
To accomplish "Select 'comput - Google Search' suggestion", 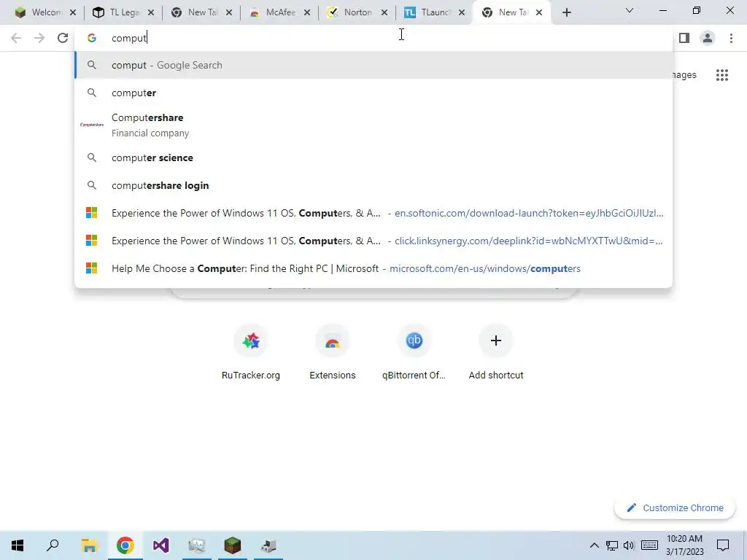I will (373, 65).
